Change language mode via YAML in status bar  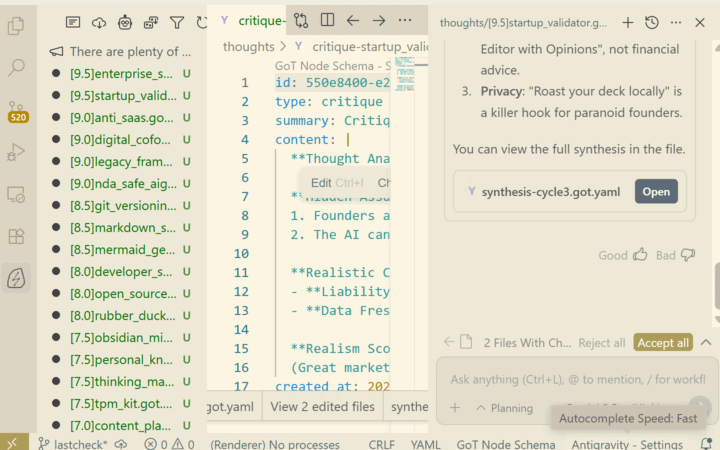pyautogui.click(x=426, y=444)
